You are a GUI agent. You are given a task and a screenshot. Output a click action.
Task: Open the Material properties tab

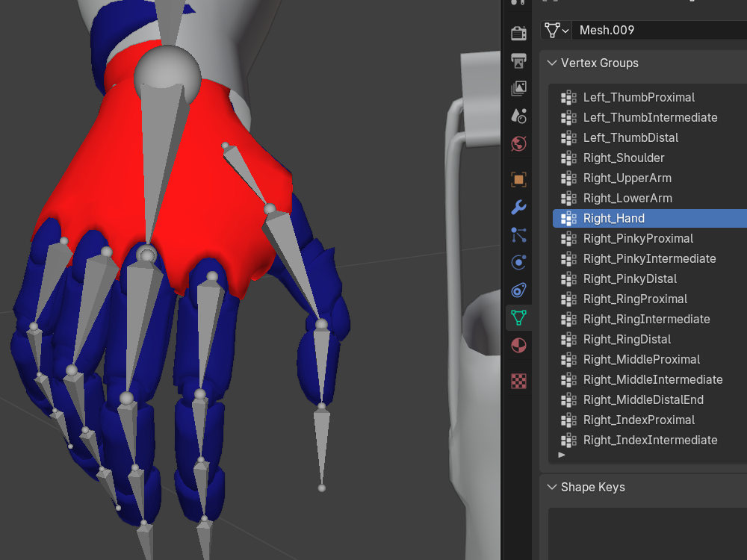(518, 345)
